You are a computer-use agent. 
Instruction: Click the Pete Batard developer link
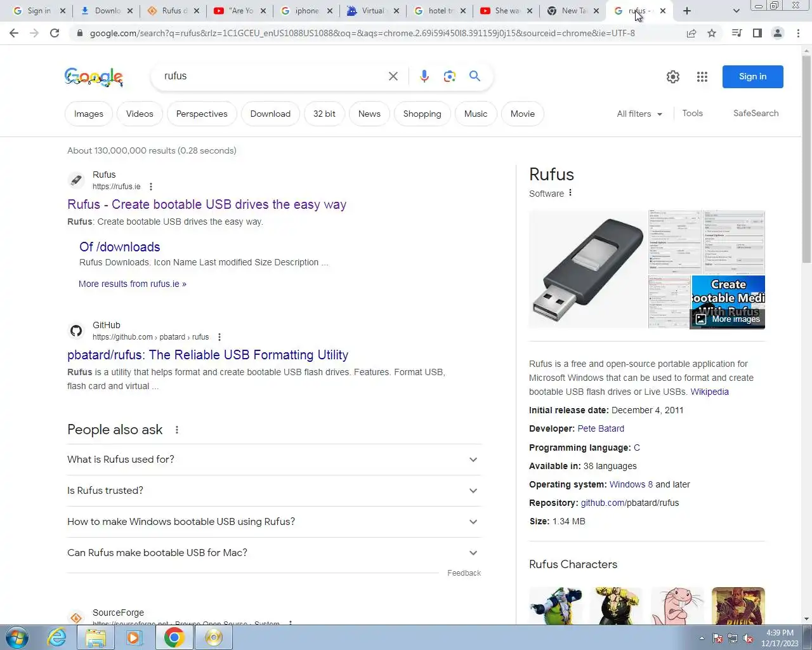pos(601,428)
